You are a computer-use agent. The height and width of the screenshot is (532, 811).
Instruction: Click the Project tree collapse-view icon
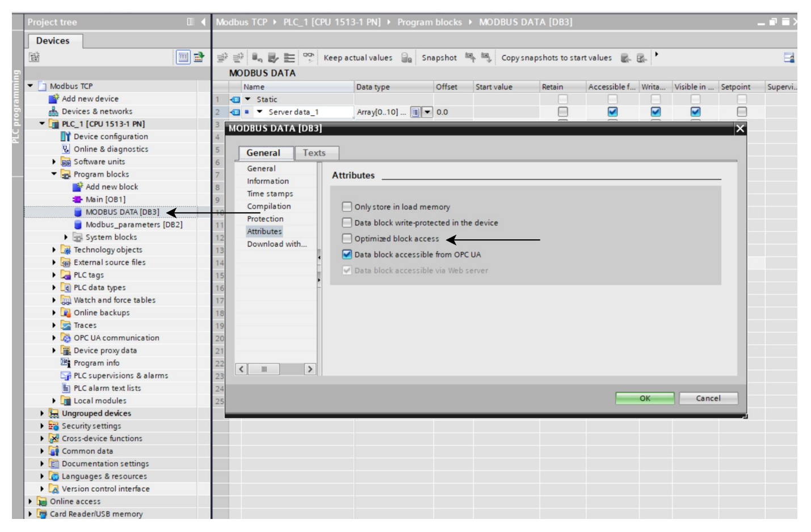pos(191,22)
